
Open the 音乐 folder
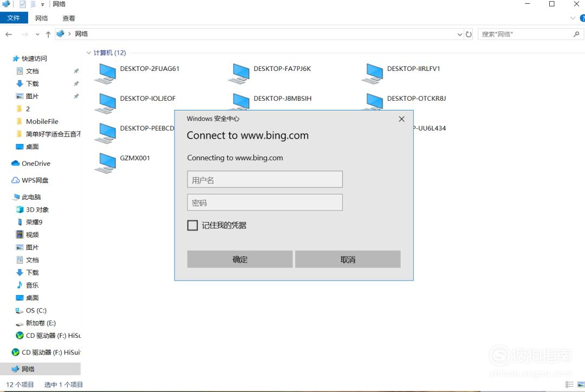coord(32,285)
